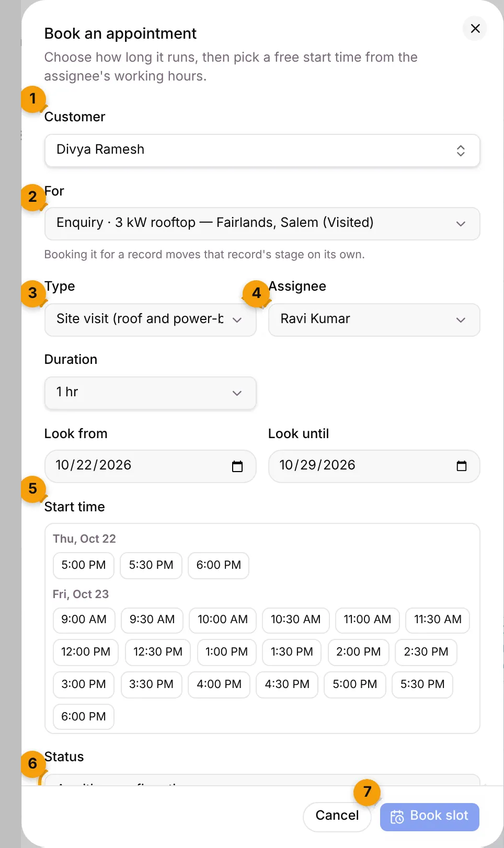The width and height of the screenshot is (504, 848).
Task: Pick 5:00 PM on Fri, Oct 23
Action: (x=355, y=685)
